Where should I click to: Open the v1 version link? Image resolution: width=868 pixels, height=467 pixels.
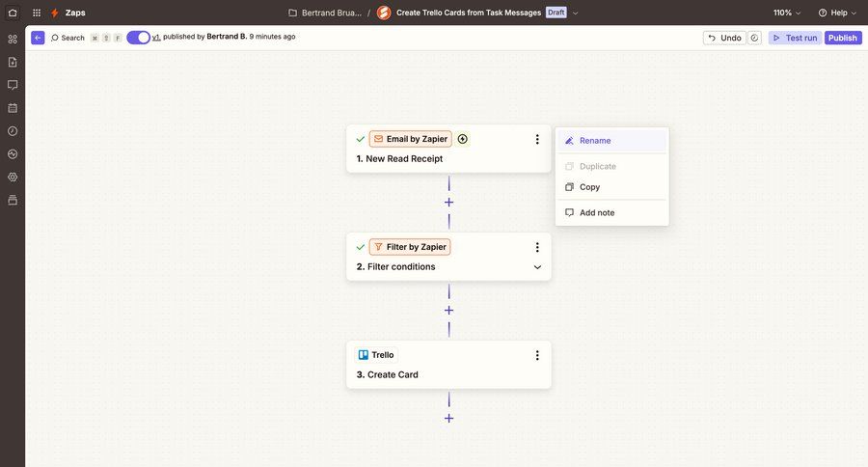point(156,37)
